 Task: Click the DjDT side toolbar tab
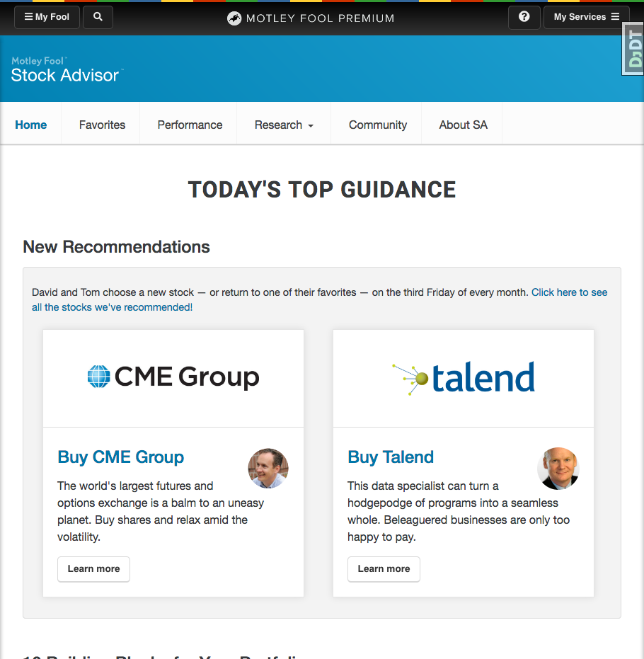tap(633, 48)
